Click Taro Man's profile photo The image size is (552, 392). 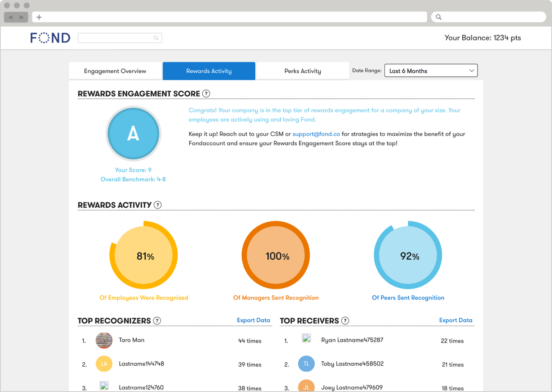(104, 340)
